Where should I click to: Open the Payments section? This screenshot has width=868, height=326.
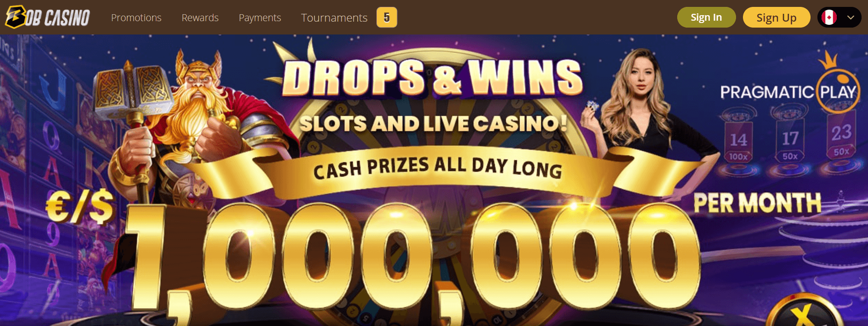[x=260, y=17]
